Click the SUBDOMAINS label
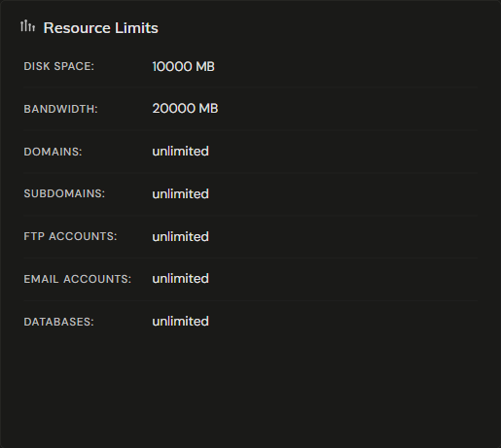This screenshot has height=448, width=501. tap(64, 193)
